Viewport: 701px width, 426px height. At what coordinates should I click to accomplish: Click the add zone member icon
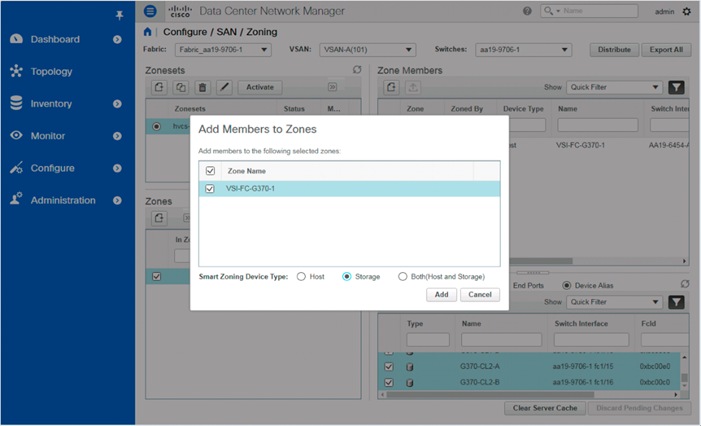point(391,87)
